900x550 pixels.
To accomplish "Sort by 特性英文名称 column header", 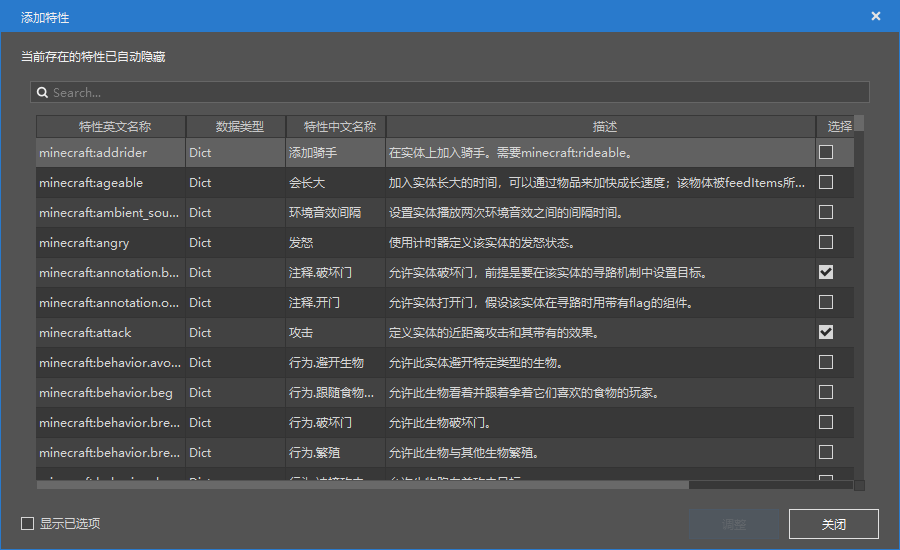I will click(111, 126).
